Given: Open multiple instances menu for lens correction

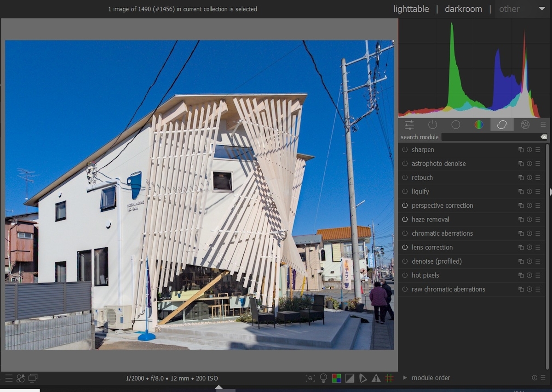Looking at the screenshot, I should (x=521, y=247).
